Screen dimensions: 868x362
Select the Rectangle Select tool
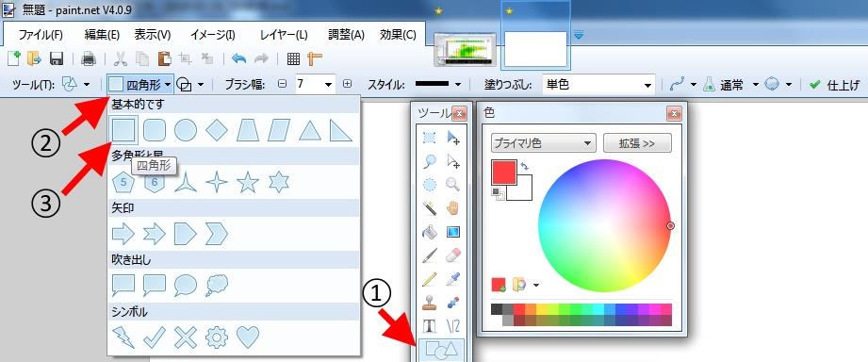coord(429,138)
